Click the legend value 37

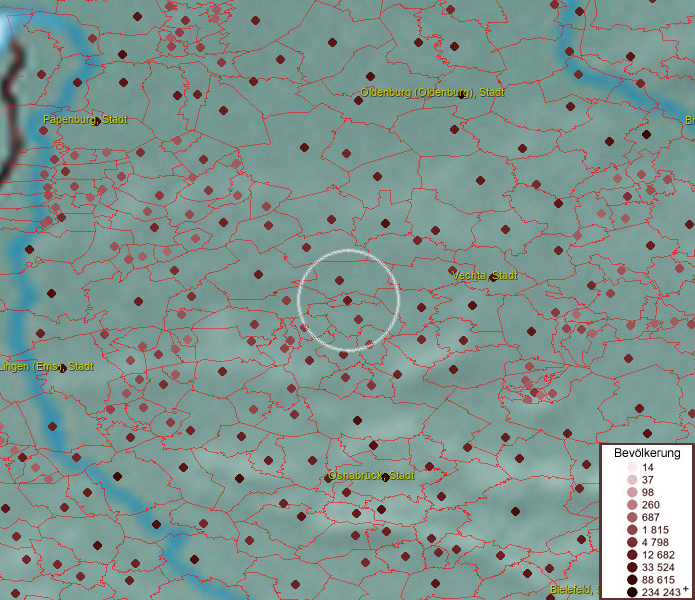coord(648,479)
